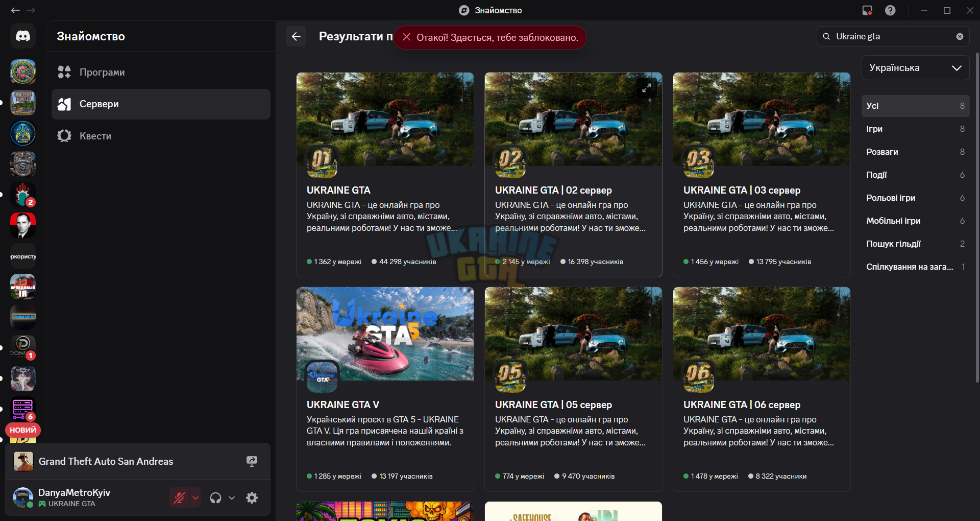This screenshot has width=980, height=521.
Task: Open user settings gear icon
Action: pyautogui.click(x=252, y=498)
